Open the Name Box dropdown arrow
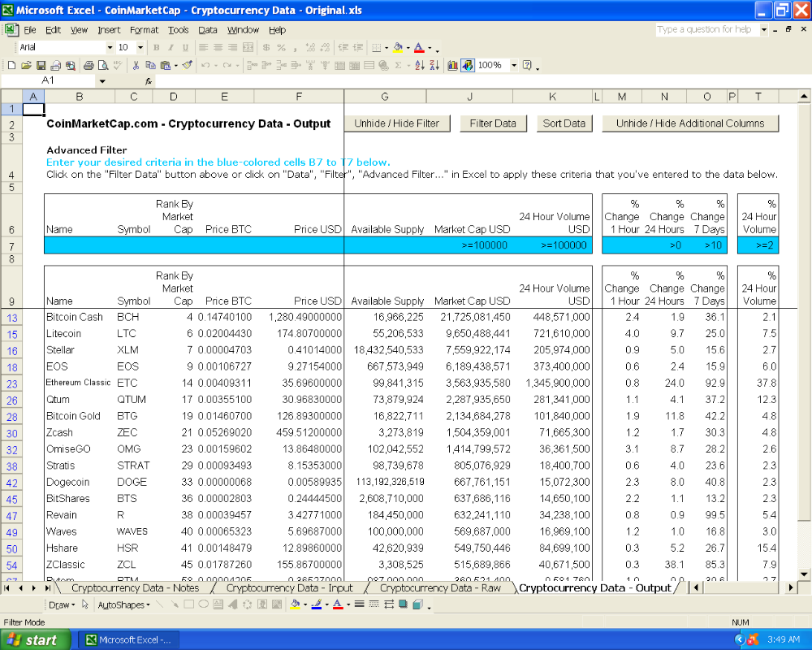Viewport: 812px width, 650px height. click(x=102, y=81)
